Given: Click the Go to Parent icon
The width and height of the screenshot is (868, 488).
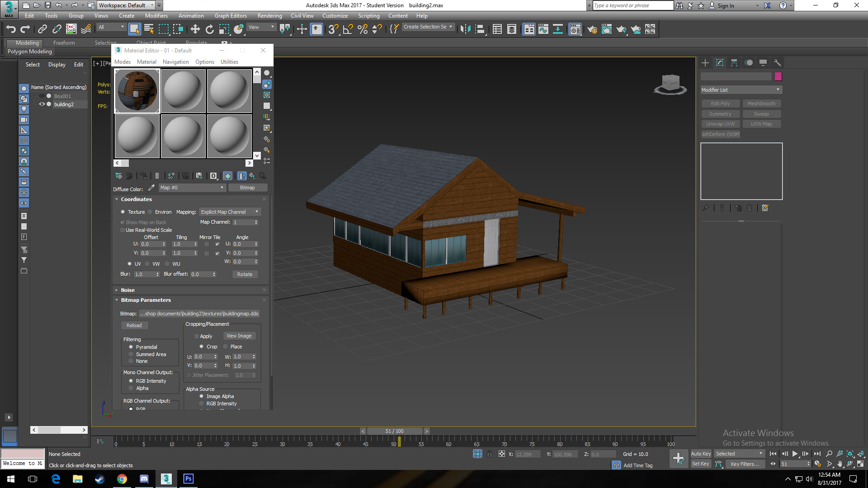Looking at the screenshot, I should click(x=252, y=176).
